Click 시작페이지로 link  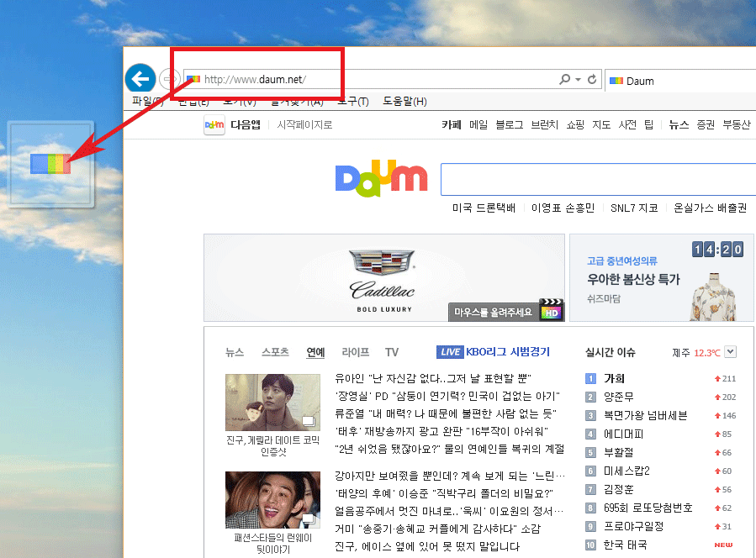point(304,125)
